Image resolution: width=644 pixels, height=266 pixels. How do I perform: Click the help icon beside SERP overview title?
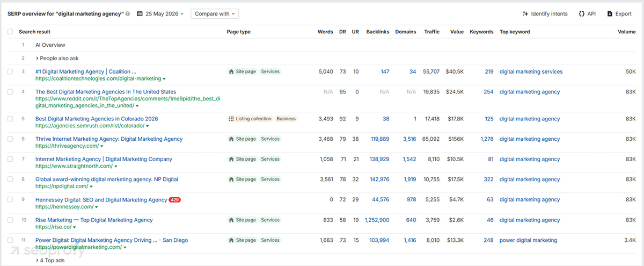click(x=128, y=14)
